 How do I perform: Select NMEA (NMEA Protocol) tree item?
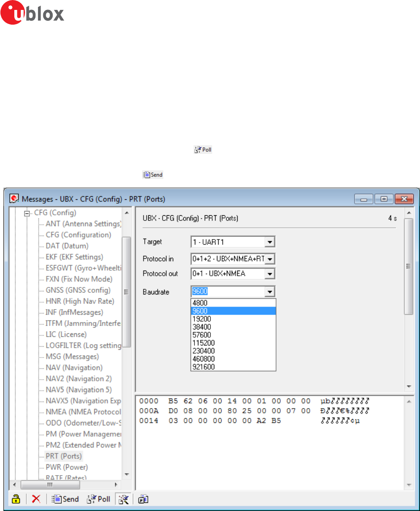83,412
